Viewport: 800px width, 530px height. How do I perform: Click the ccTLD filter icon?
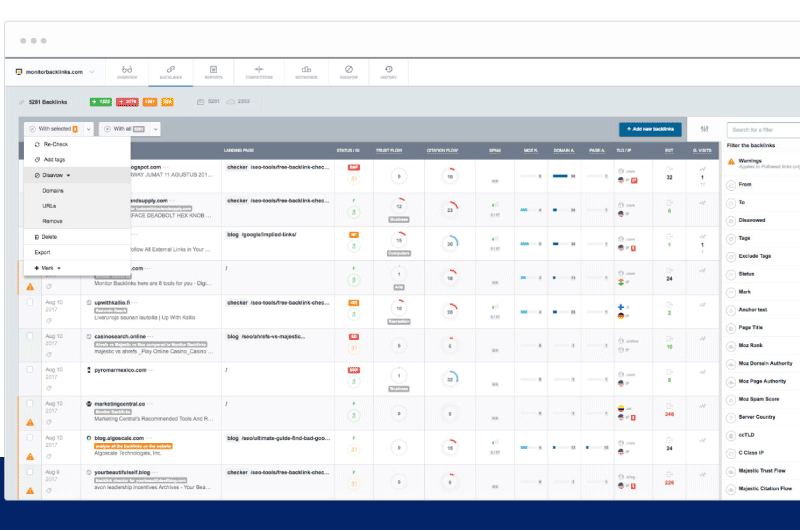pos(731,436)
